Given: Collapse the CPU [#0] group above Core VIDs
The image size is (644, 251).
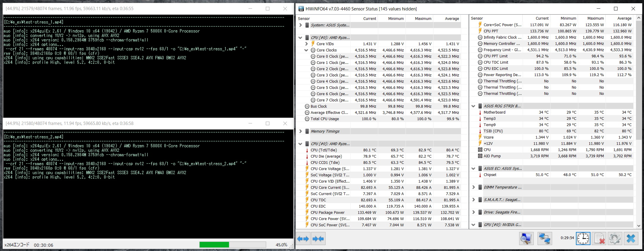Looking at the screenshot, I should [300, 37].
